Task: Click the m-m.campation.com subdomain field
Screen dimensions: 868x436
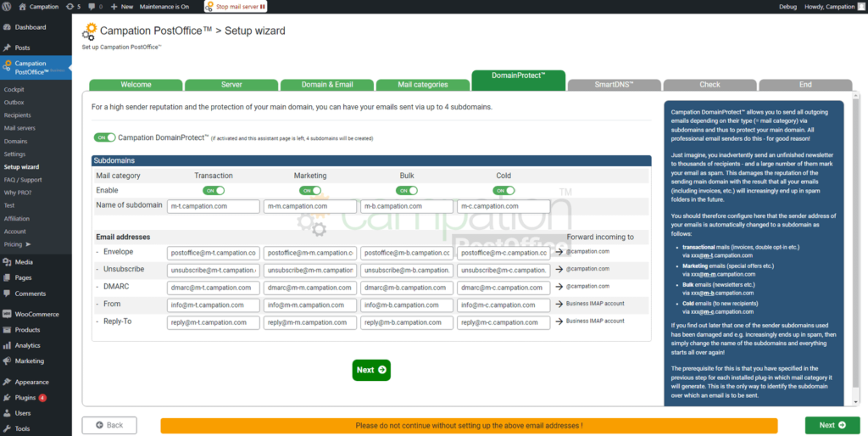Action: tap(310, 206)
